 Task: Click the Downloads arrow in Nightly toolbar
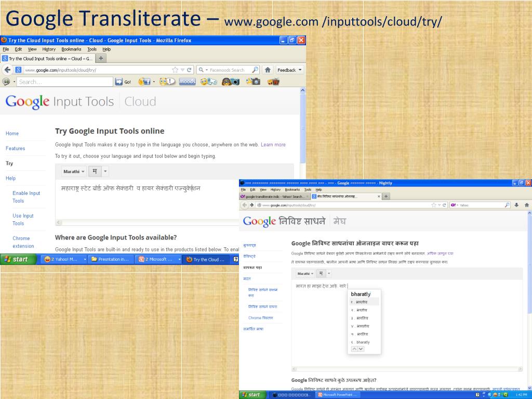click(x=516, y=205)
